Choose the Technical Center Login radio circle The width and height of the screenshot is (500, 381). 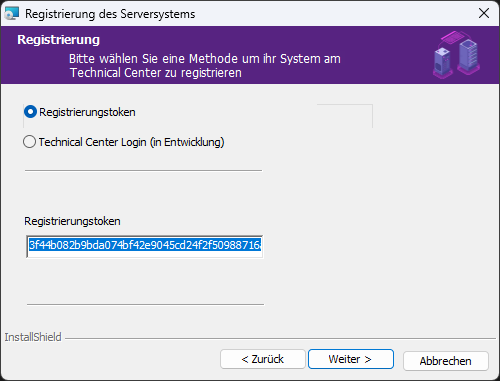(29, 142)
